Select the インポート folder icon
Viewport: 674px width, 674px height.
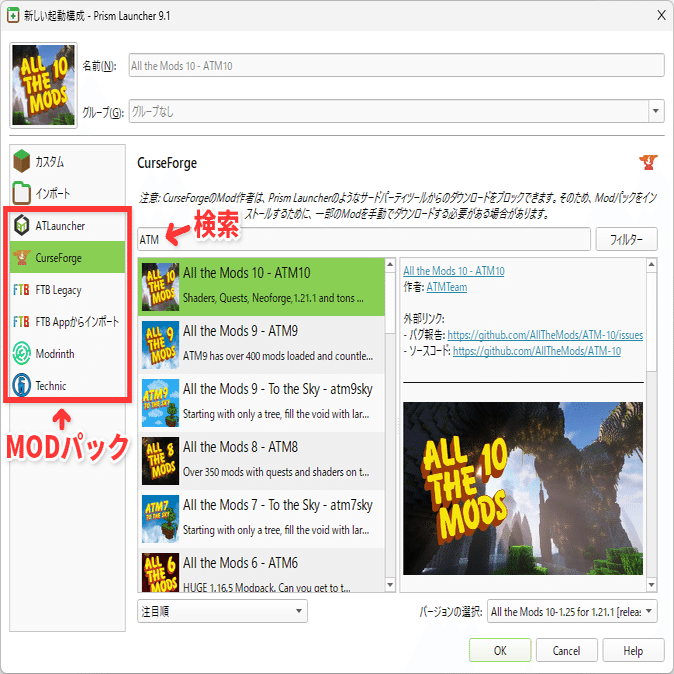(x=21, y=193)
